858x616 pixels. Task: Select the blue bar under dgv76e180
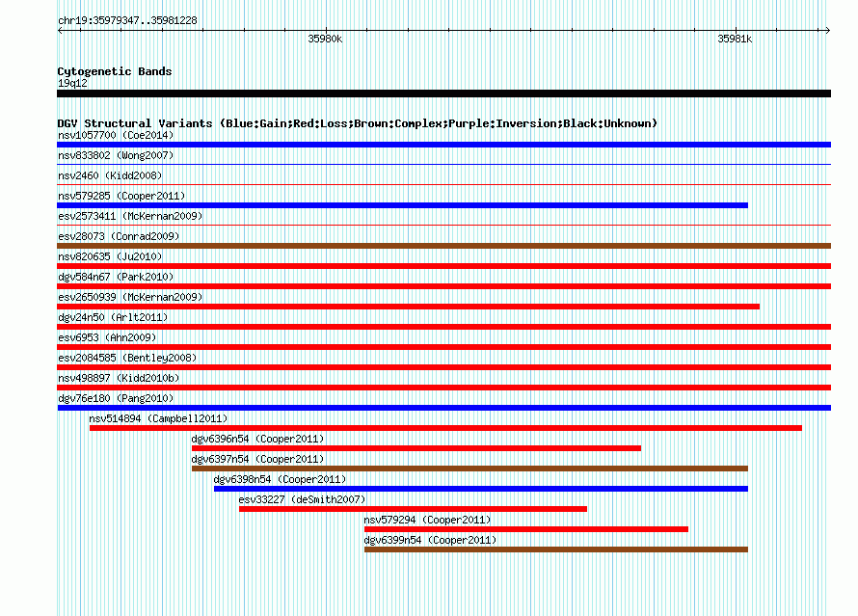[443, 408]
